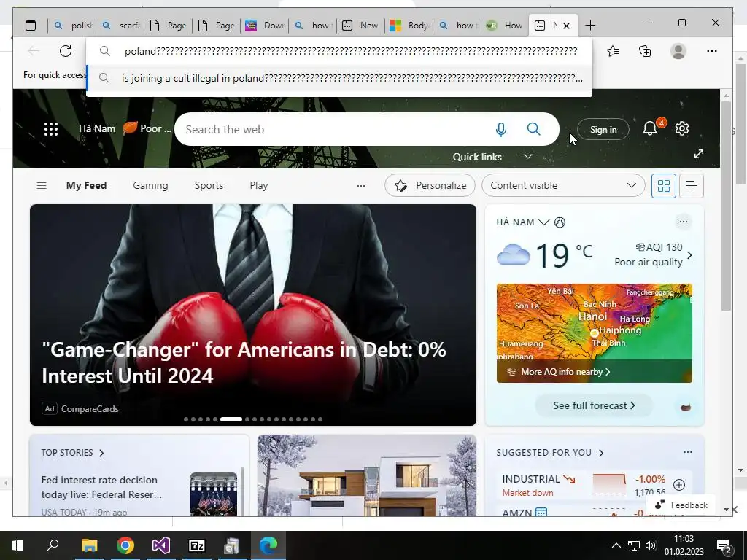Open the feed hamburger menu
Viewport: 747px width, 560px height.
pyautogui.click(x=42, y=186)
